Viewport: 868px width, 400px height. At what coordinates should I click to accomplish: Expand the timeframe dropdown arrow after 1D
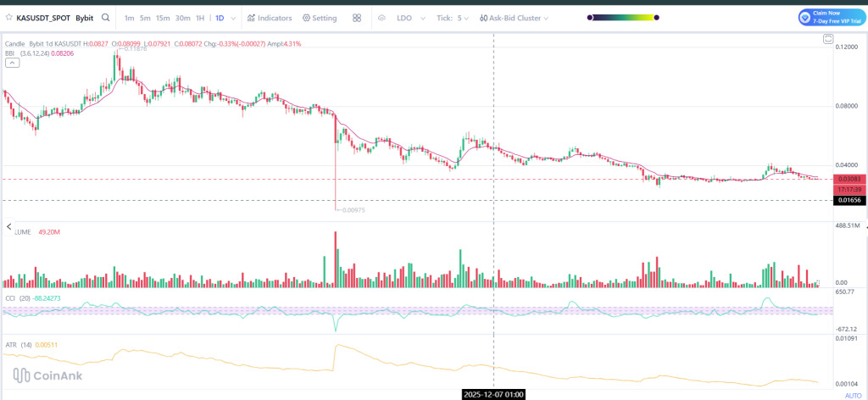pyautogui.click(x=234, y=18)
